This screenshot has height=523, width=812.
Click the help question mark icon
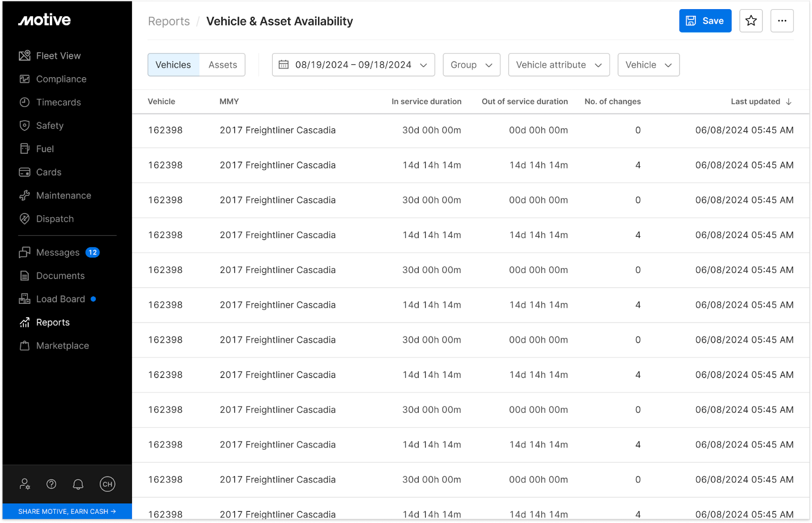point(51,484)
